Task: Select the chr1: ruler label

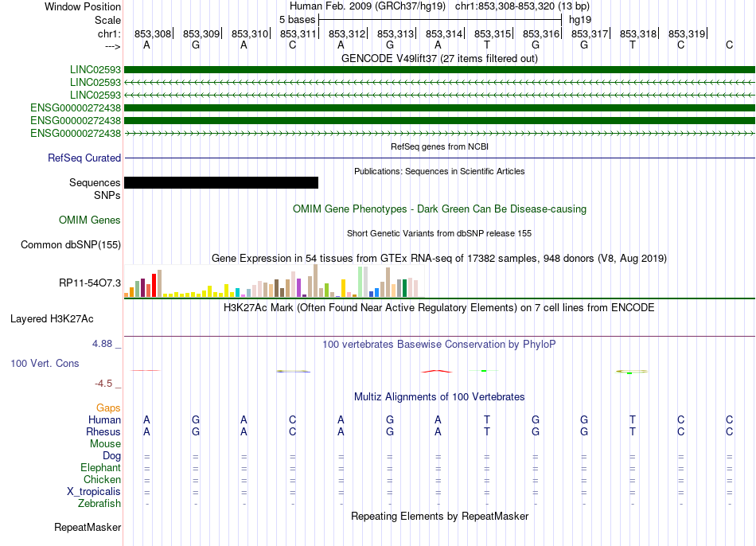Action: [109, 33]
